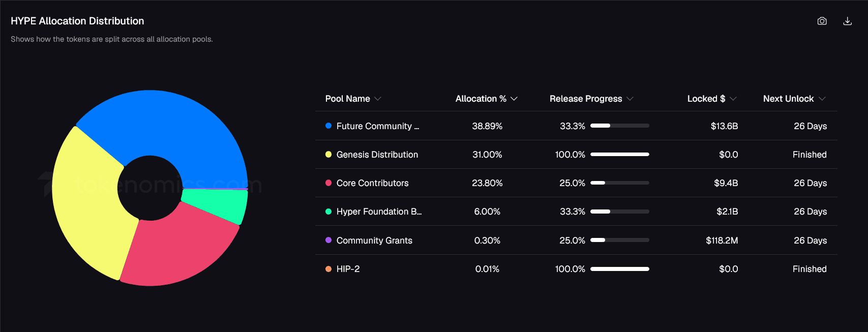Sort by Allocation % chevron
Image resolution: width=868 pixels, height=332 pixels.
(514, 99)
